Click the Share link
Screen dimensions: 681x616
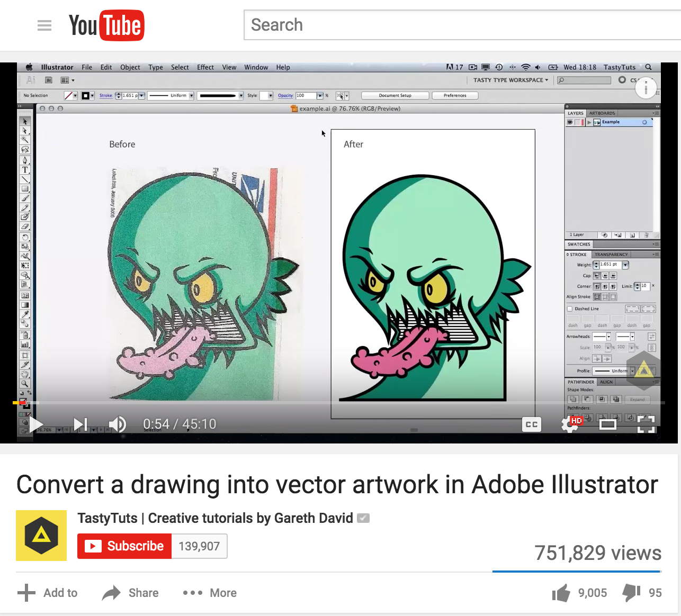[130, 593]
